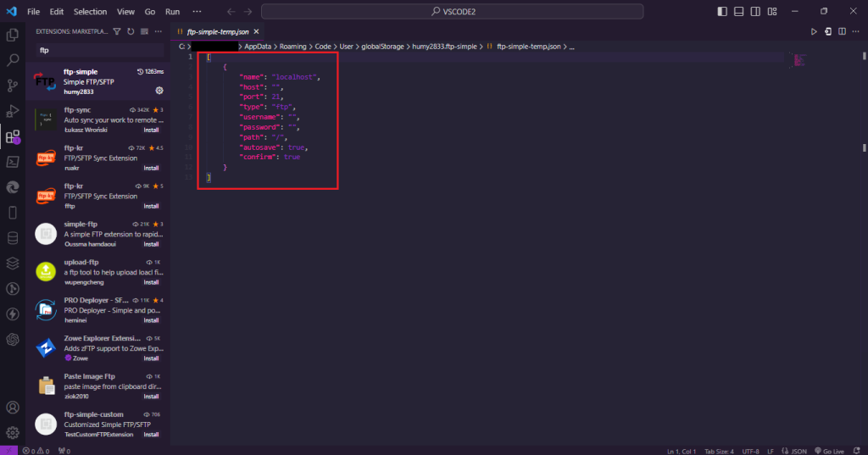
Task: Change the Tab Size: 4 setting
Action: [x=719, y=451]
